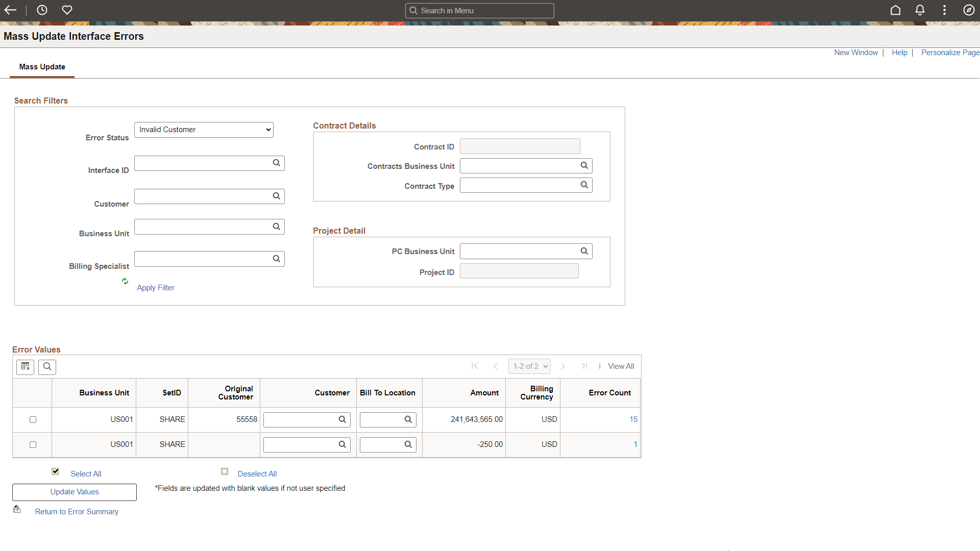Screen dimensions: 980x551
Task: Open the grid personalize actions icon
Action: pos(25,366)
